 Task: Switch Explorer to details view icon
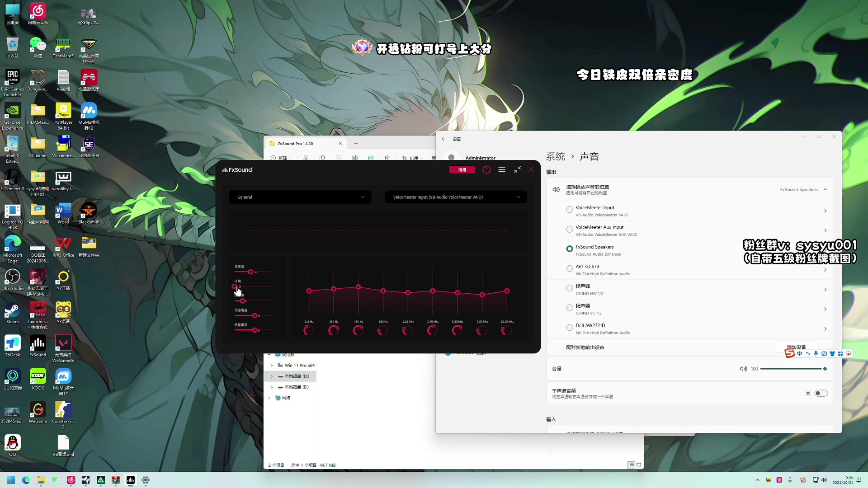631,465
